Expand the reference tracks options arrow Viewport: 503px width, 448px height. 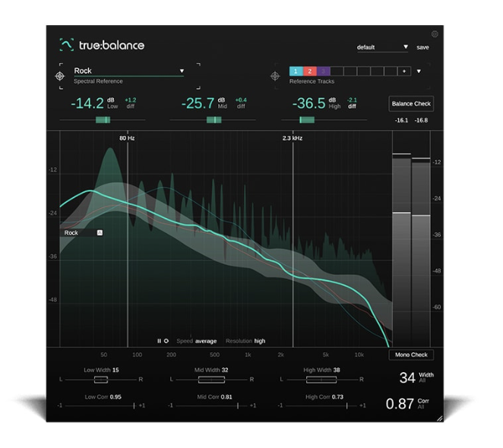click(419, 71)
